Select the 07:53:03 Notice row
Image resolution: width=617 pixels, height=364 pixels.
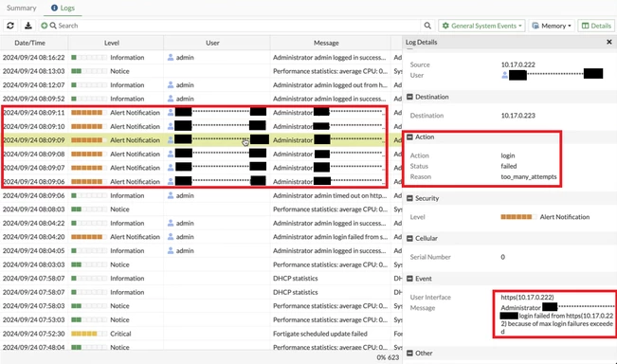[x=201, y=319]
